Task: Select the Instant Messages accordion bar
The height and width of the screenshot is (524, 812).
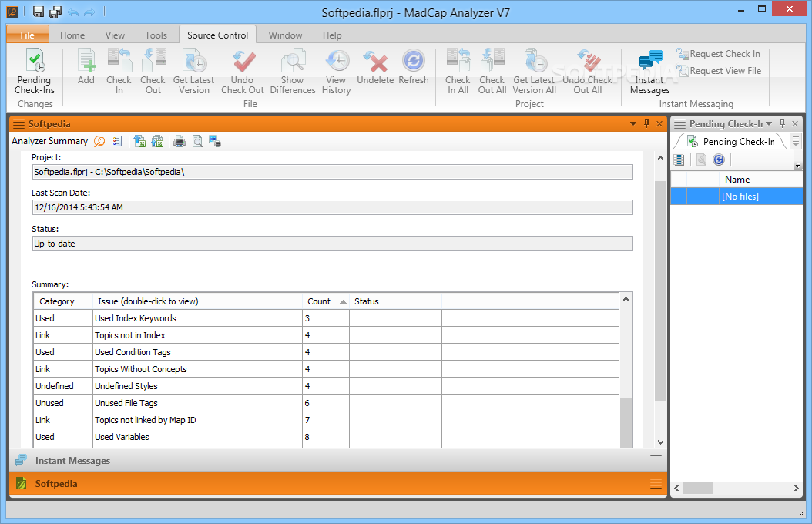Action: pos(338,460)
